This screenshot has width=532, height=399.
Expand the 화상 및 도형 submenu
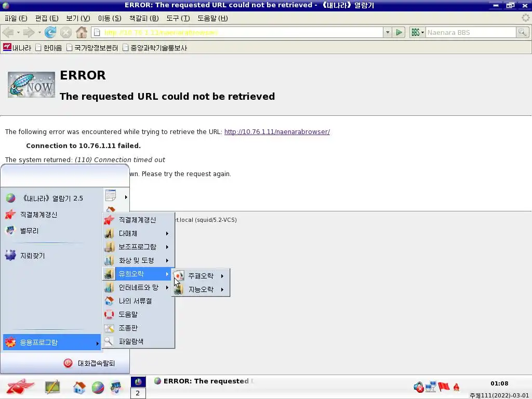tap(138, 261)
